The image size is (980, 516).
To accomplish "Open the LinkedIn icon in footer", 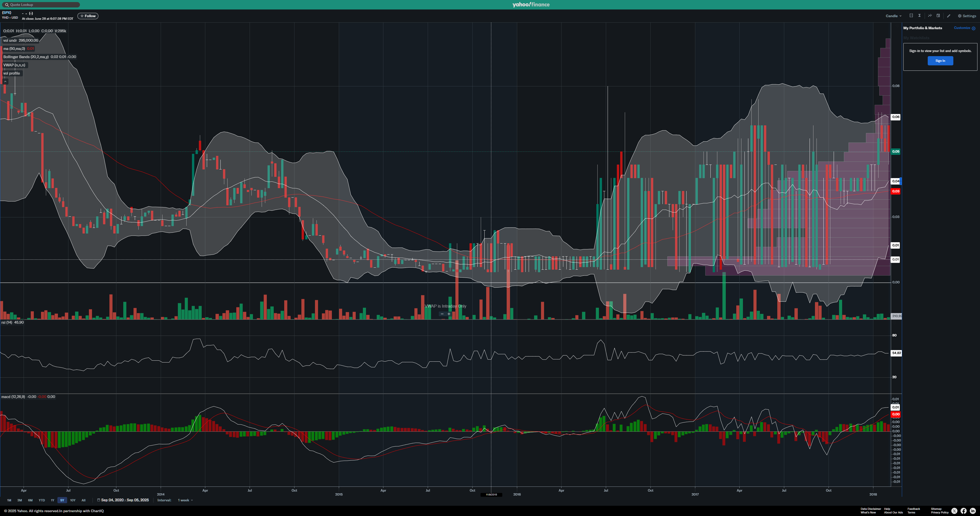I will 973,511.
